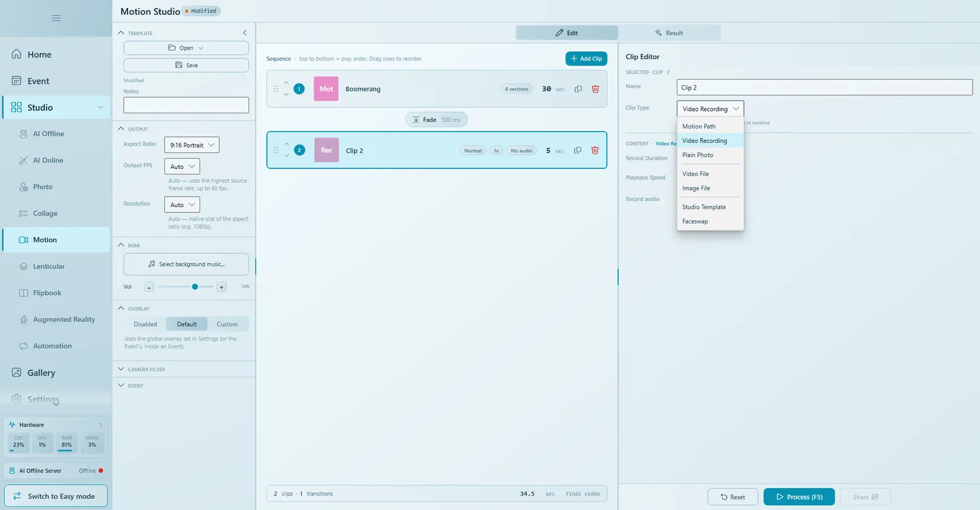Delete Clip 2

[595, 150]
